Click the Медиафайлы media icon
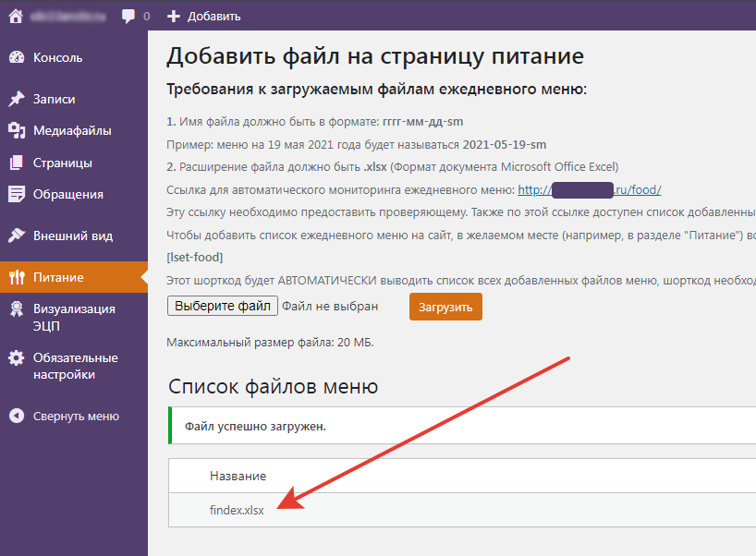Viewport: 756px width, 556px height. coord(17,130)
